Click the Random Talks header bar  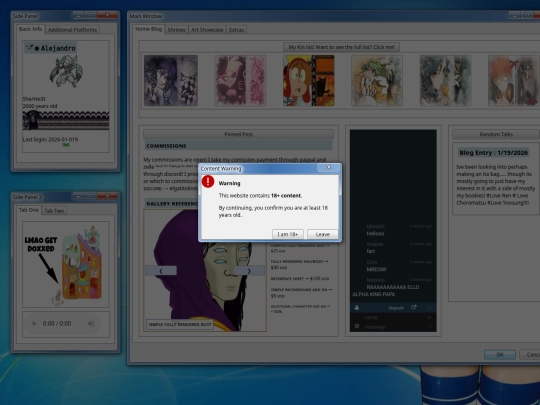(x=496, y=134)
